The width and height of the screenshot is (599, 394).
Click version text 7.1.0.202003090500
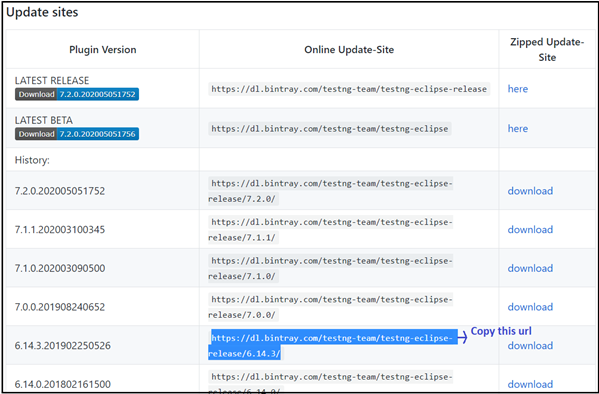[60, 268]
